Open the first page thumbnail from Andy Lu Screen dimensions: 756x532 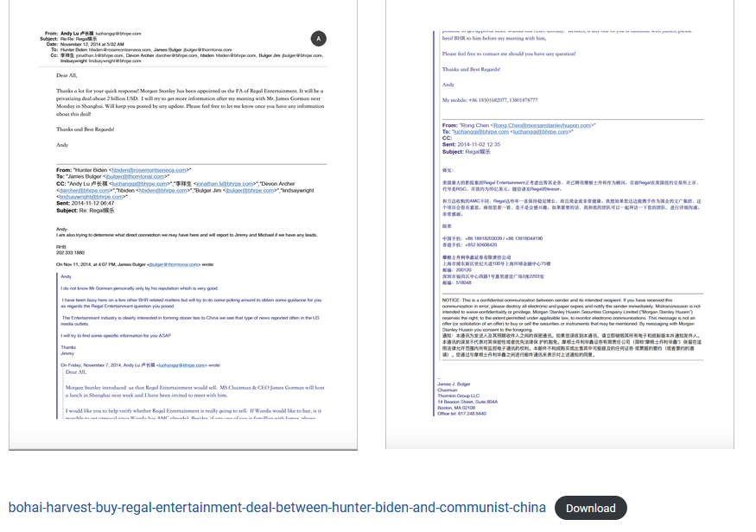183,225
